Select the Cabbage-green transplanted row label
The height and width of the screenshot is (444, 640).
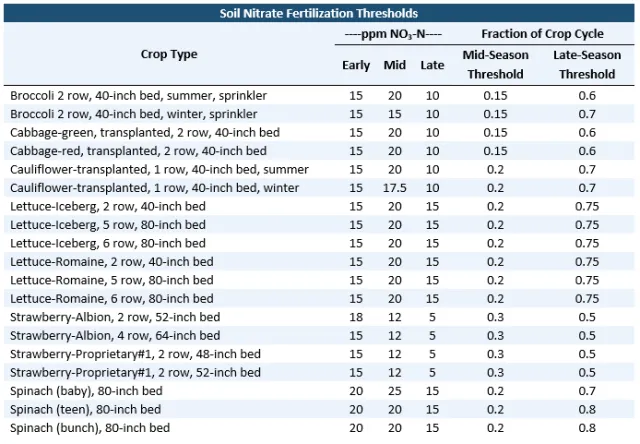(145, 132)
